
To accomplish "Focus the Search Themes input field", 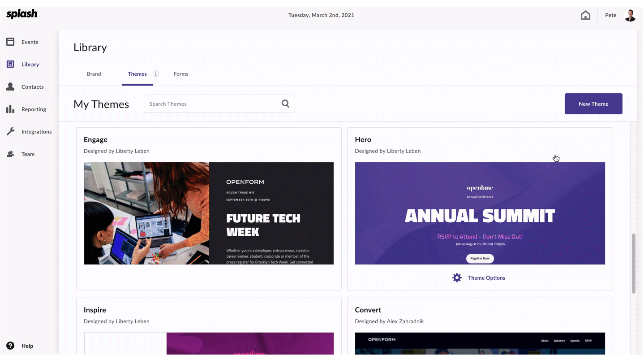I will point(219,104).
